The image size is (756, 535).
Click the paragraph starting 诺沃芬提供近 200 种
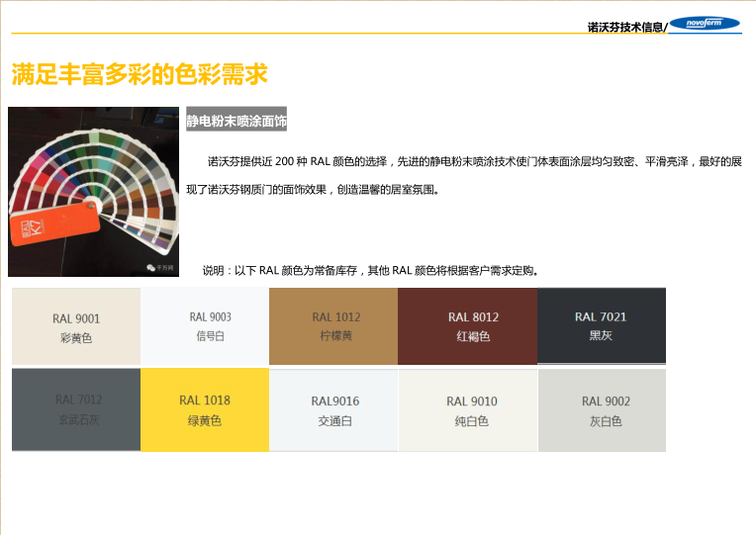tap(474, 161)
